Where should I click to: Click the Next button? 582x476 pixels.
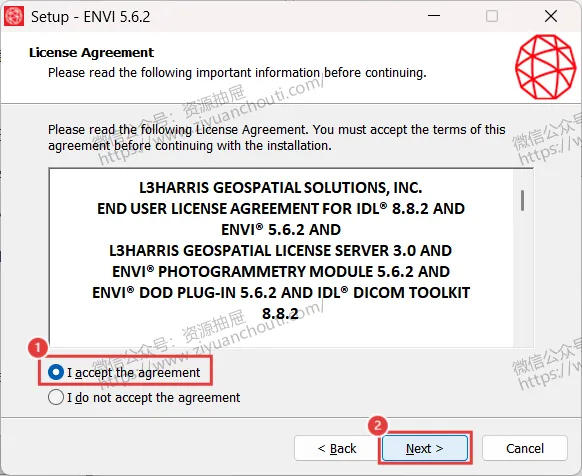(x=425, y=448)
